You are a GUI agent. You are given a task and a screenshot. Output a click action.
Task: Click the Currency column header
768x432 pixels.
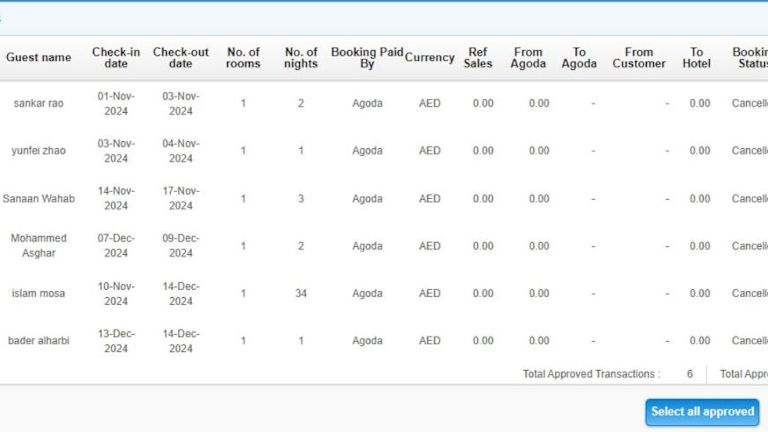point(430,58)
